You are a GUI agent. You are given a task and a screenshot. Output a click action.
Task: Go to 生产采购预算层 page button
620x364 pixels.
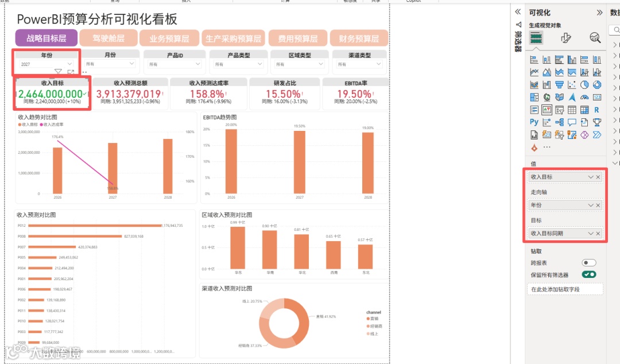pyautogui.click(x=233, y=38)
